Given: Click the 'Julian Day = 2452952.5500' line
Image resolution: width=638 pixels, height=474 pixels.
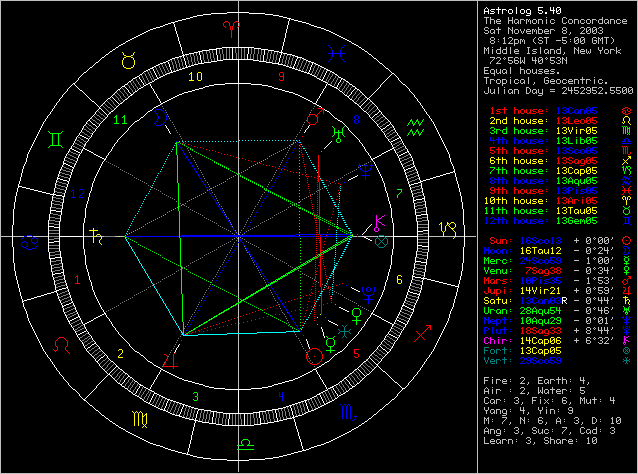Looking at the screenshot, I should 558,91.
